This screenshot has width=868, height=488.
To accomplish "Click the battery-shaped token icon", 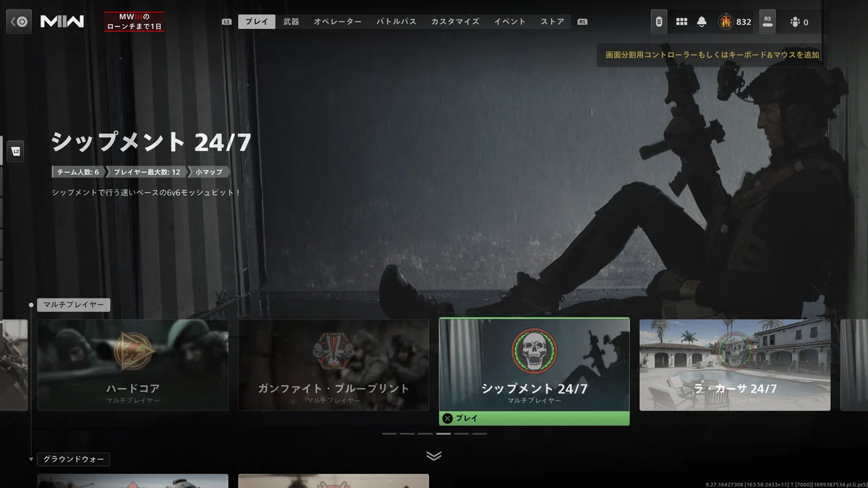I will pyautogui.click(x=659, y=22).
